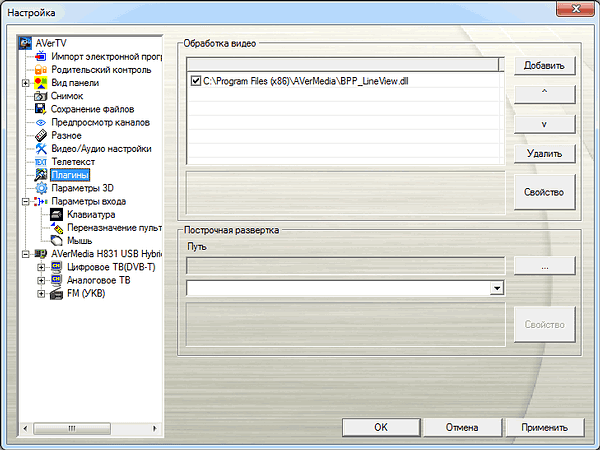Click the Параметры входа icon
Screen dimensions: 600x450
(x=41, y=201)
